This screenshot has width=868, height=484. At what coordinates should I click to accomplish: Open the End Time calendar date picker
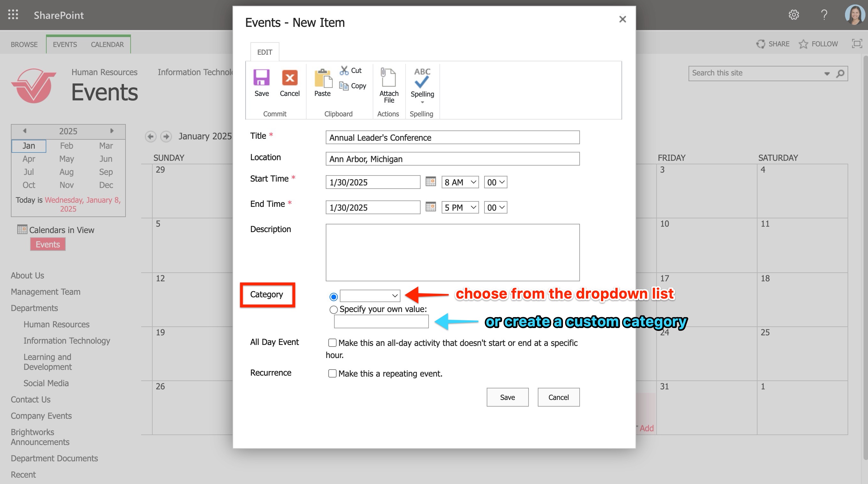pos(430,207)
